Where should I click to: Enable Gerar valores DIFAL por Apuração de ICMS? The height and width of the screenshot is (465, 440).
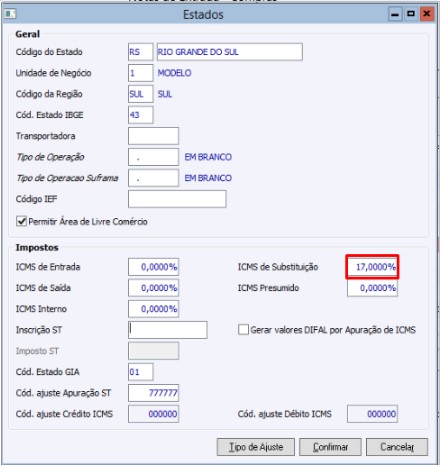[x=243, y=330]
